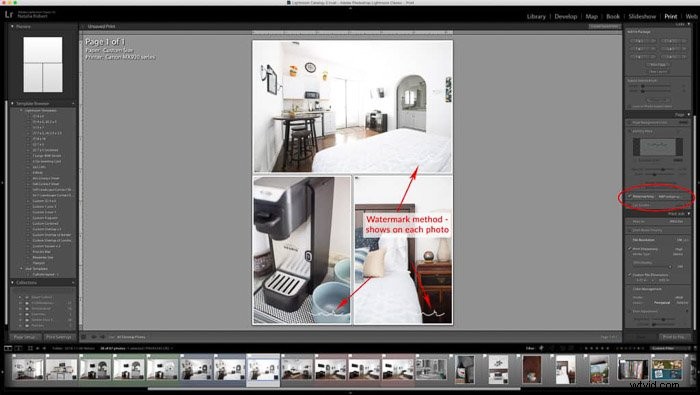Screen dimensions: 700x395
Task: Toggle Page Background Color checkbox
Action: pyautogui.click(x=630, y=122)
